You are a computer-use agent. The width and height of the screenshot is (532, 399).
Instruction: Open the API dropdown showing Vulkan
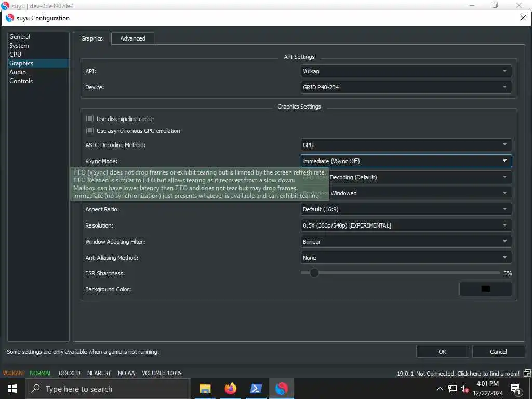406,71
